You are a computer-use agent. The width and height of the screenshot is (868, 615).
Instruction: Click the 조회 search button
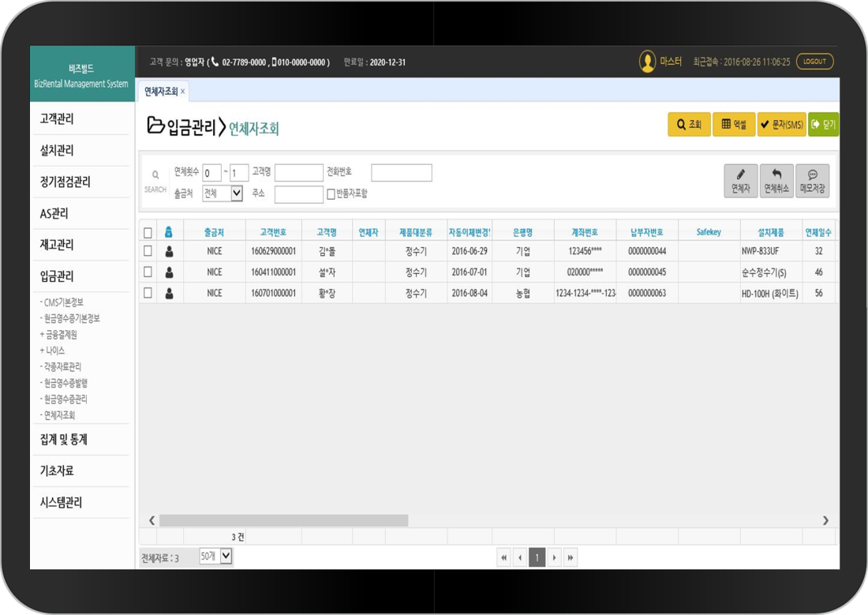click(689, 125)
